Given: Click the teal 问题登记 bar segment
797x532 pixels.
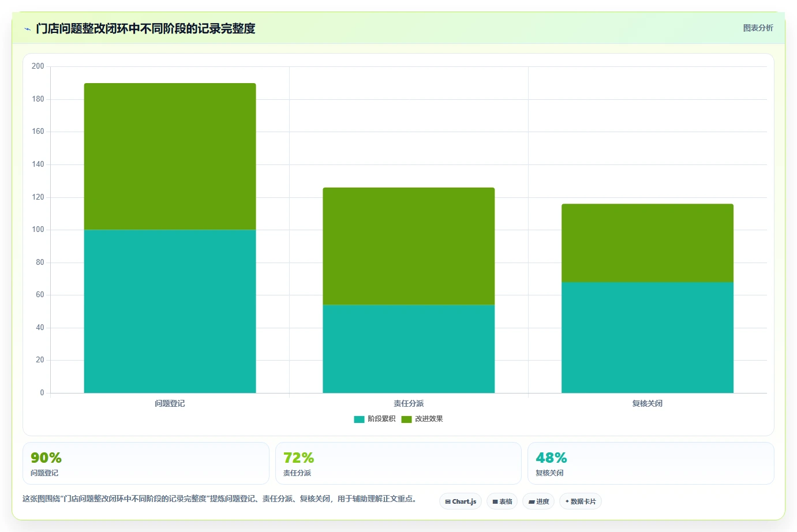Looking at the screenshot, I should point(170,312).
